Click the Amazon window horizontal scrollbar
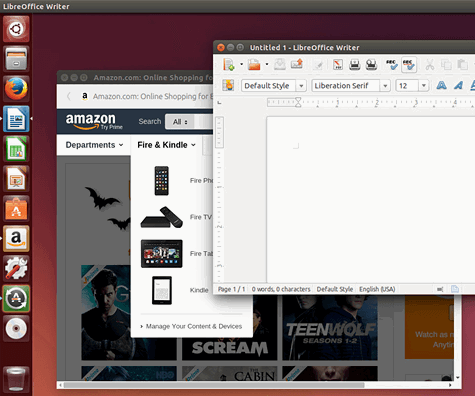The width and height of the screenshot is (475, 396). pos(214,385)
